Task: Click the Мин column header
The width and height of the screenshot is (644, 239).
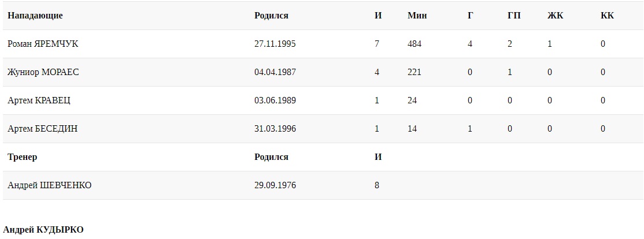Action: 417,16
